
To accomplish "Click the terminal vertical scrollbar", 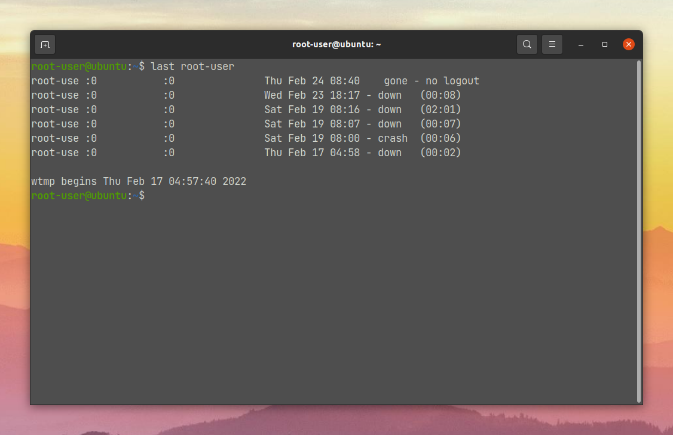I will 639,231.
